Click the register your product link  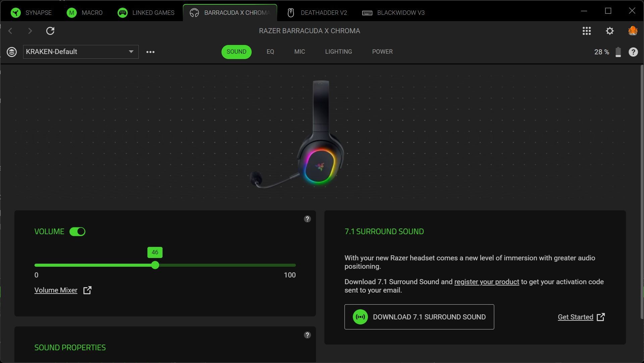click(x=486, y=282)
